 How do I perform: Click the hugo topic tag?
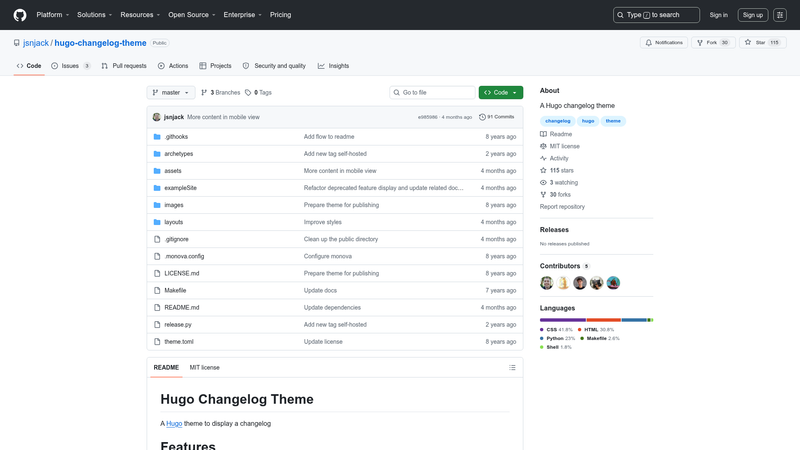pyautogui.click(x=588, y=121)
